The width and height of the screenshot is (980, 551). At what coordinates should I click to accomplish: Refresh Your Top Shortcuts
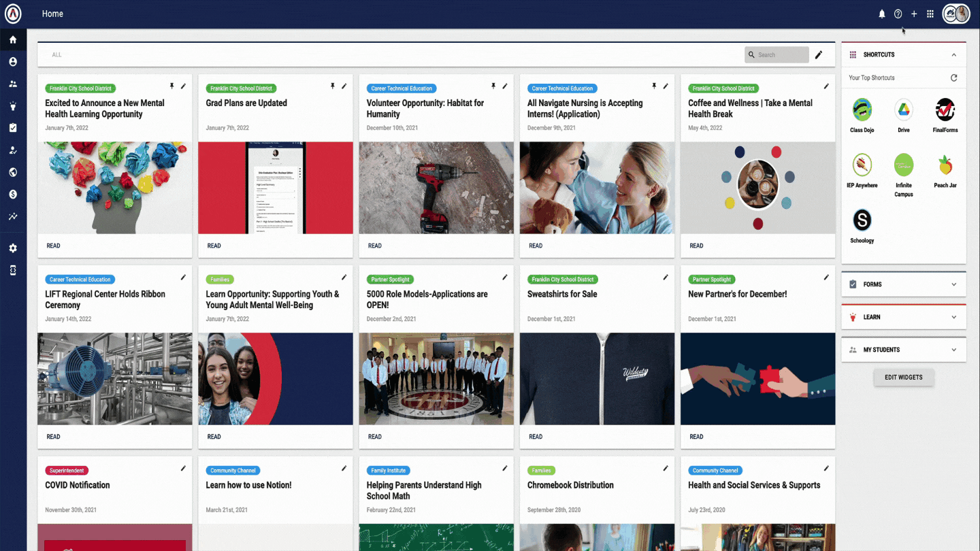point(953,78)
